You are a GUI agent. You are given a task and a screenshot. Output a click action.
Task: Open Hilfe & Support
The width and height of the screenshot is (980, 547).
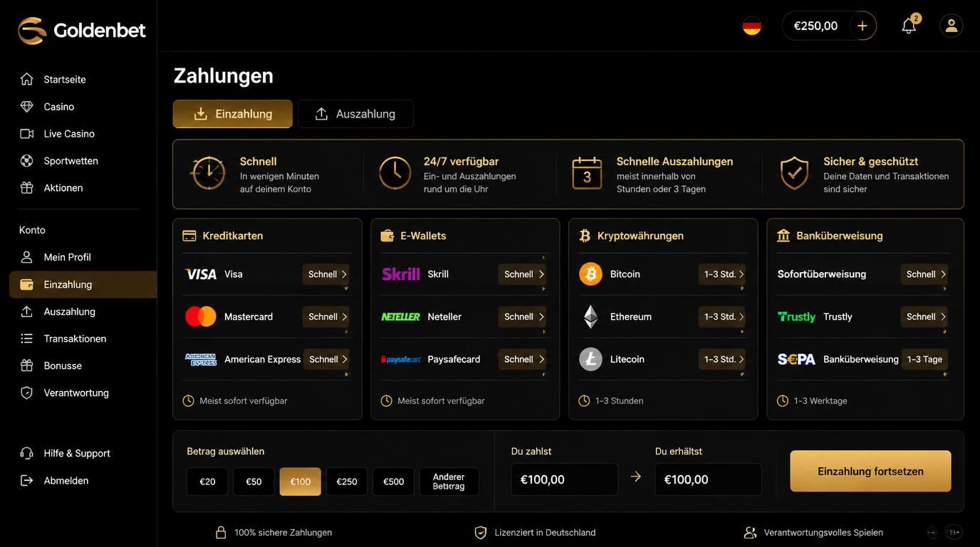(78, 453)
